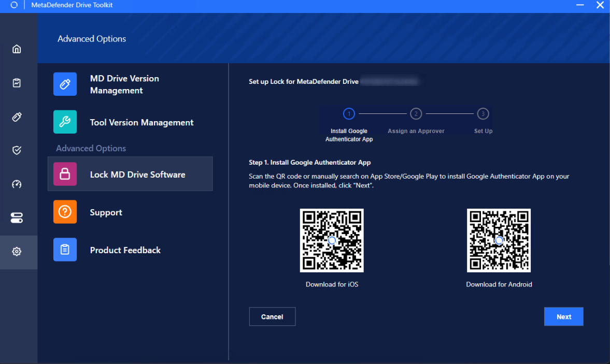Select the toggle switches icon in sidebar
Image resolution: width=610 pixels, height=364 pixels.
17,217
